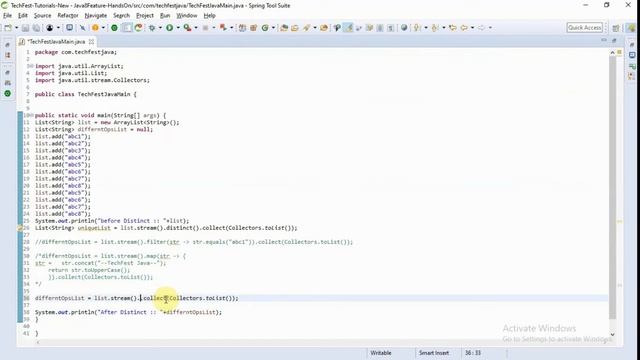Click the 'After Distinct' println line
The image size is (640, 360).
click(128, 312)
